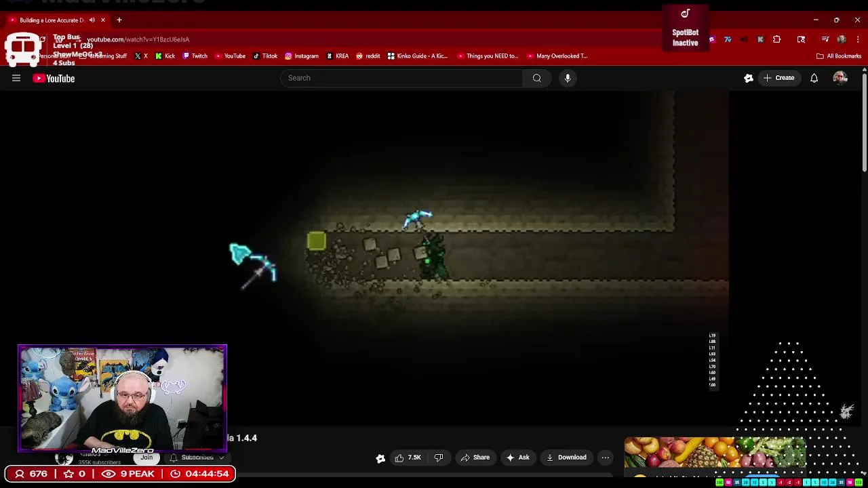Viewport: 868px width, 488px height.
Task: Like the video (7.5K thumbs up)
Action: coord(408,457)
